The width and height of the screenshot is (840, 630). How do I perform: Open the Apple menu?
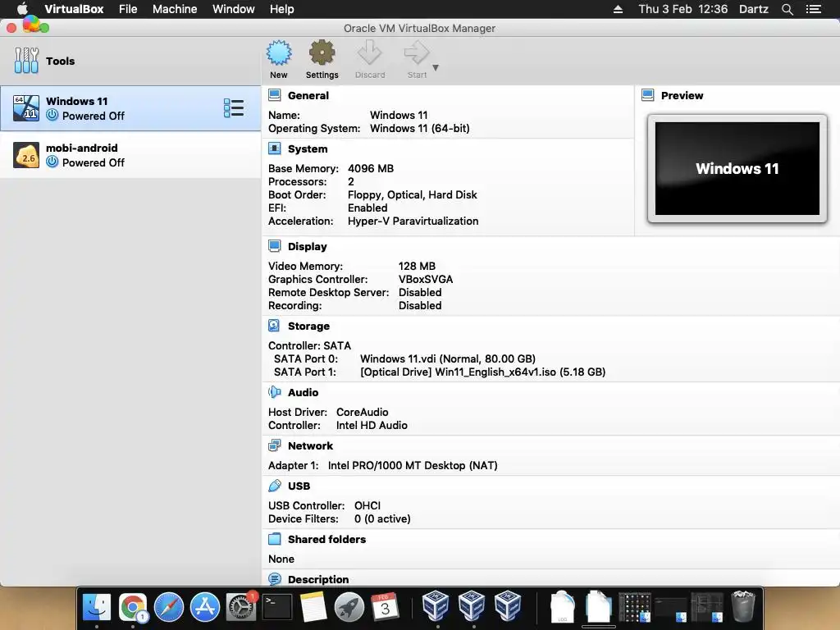coord(22,9)
